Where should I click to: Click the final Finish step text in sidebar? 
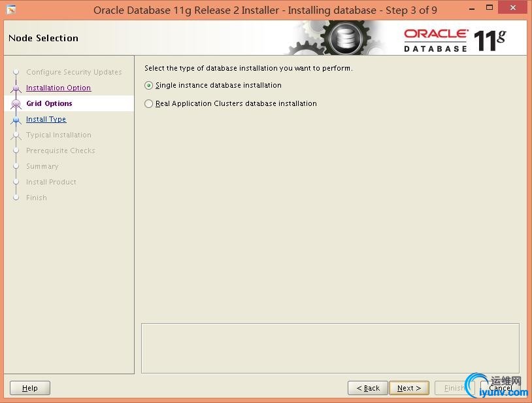(37, 198)
